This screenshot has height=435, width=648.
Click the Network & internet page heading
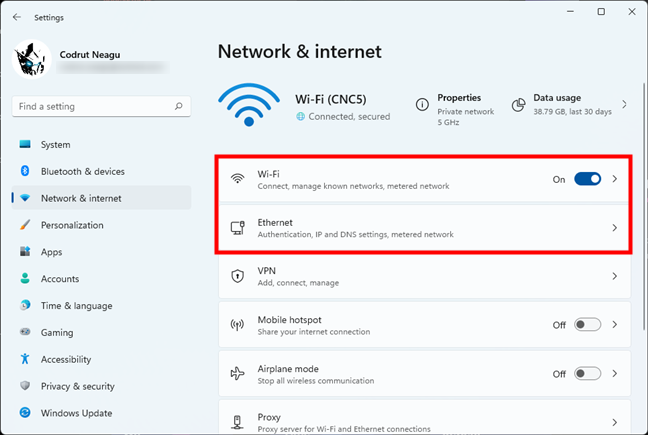pyautogui.click(x=300, y=52)
